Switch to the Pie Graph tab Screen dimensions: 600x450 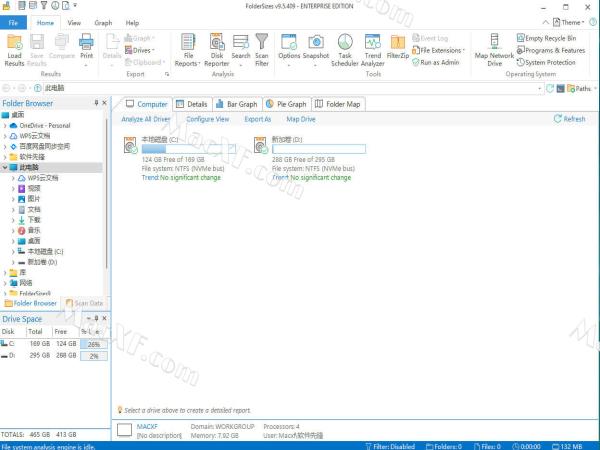click(287, 104)
